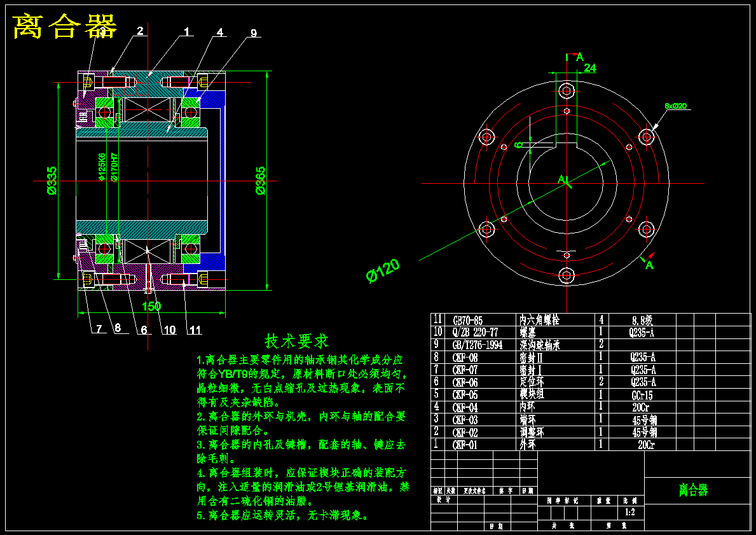
Task: Click the 24 keyway width dimension
Action: coord(590,68)
